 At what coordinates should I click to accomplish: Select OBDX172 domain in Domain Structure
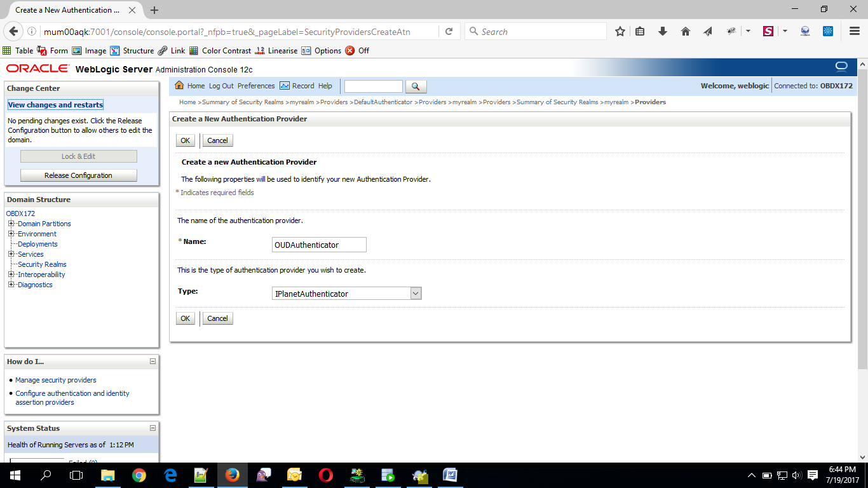20,213
